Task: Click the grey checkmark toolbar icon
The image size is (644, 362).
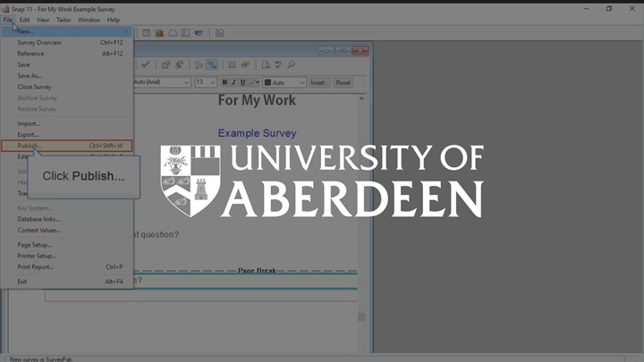Action: point(146,64)
